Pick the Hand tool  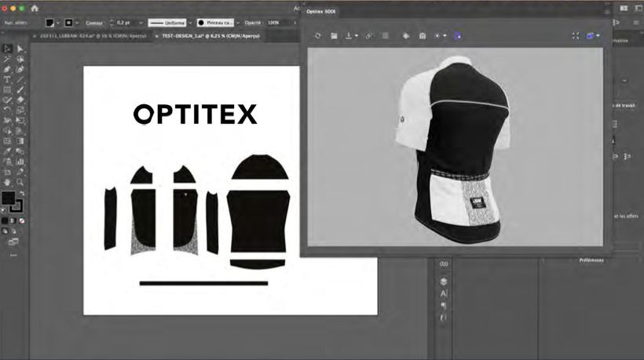(x=7, y=182)
